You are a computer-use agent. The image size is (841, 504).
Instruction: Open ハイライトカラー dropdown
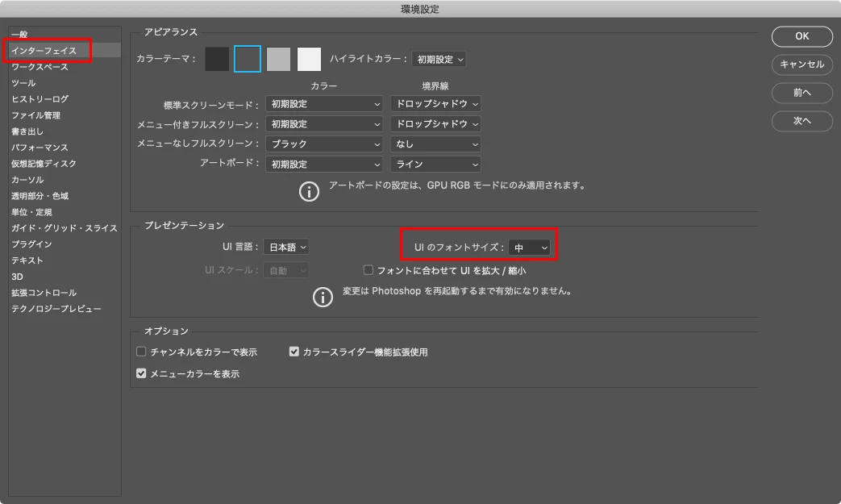point(439,59)
